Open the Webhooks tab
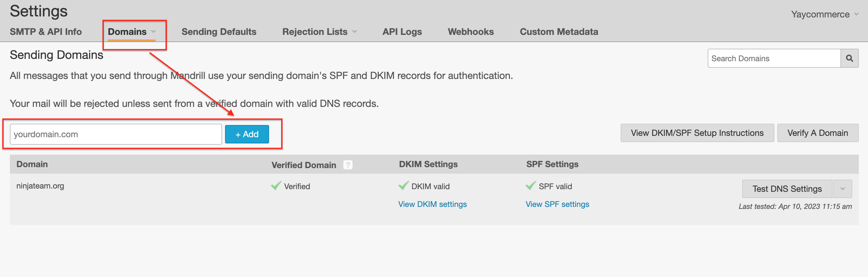This screenshot has width=868, height=277. point(470,32)
